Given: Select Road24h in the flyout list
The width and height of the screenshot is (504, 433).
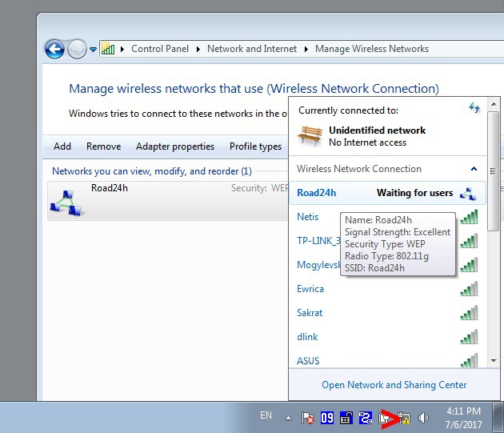Looking at the screenshot, I should point(388,193).
